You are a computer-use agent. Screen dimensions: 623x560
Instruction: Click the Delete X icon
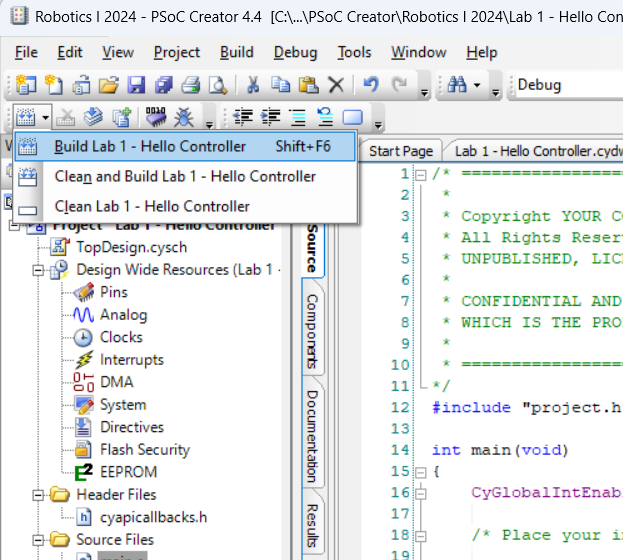click(x=336, y=85)
